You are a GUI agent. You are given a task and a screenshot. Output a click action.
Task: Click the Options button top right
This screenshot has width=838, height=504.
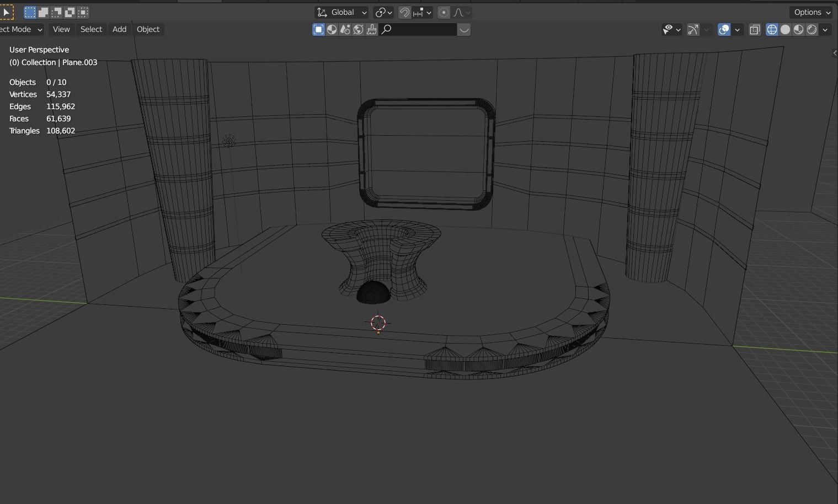coord(810,12)
